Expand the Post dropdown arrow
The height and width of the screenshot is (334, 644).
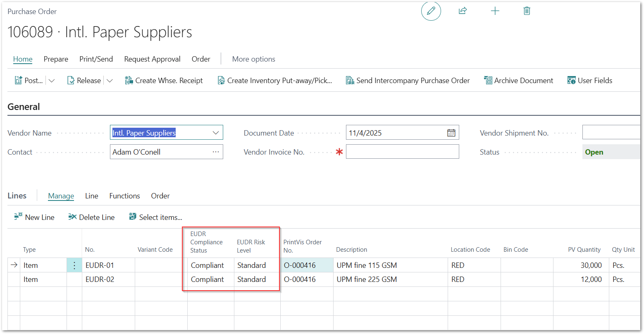[52, 81]
